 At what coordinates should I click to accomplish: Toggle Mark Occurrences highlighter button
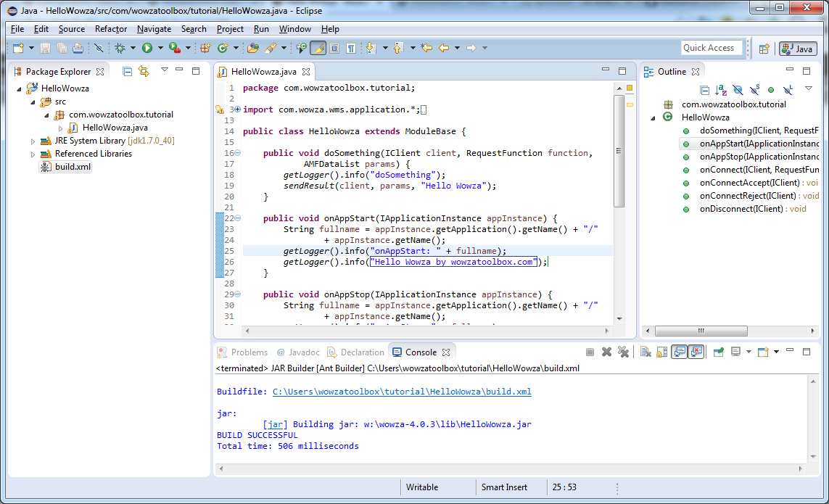[x=318, y=48]
